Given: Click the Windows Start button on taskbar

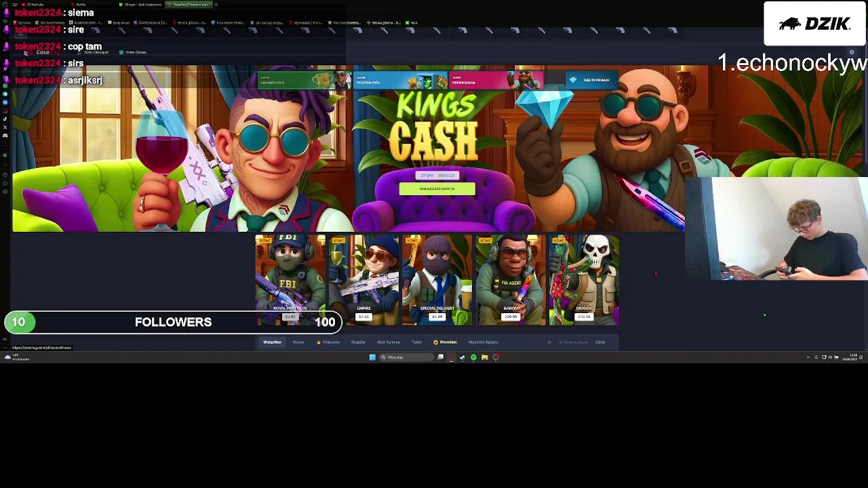Looking at the screenshot, I should click(x=372, y=357).
